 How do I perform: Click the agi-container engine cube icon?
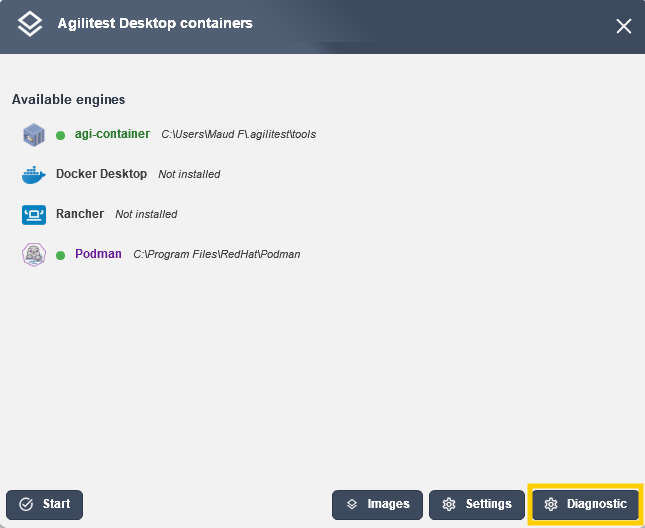coord(34,134)
